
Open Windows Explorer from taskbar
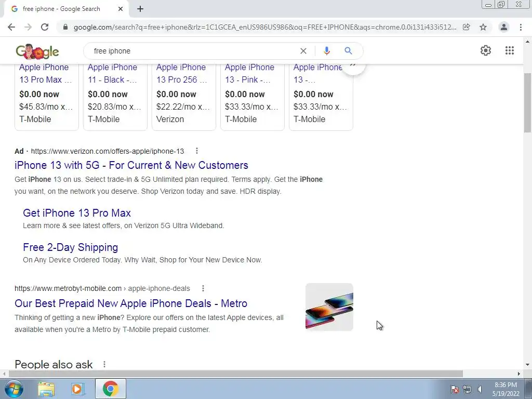[x=46, y=389]
